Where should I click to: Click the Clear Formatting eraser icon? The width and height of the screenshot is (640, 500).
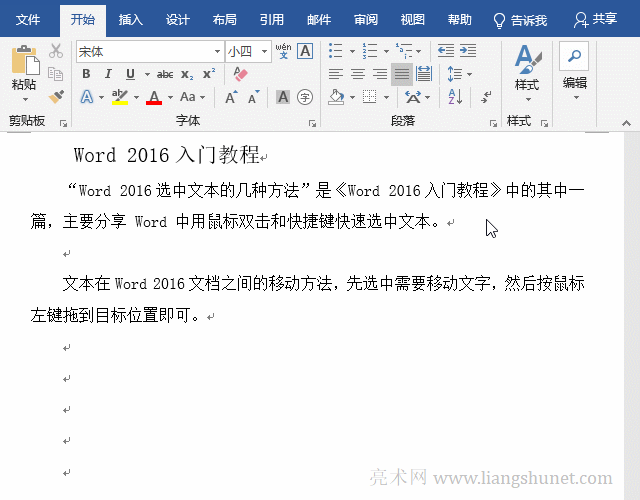coord(240,74)
